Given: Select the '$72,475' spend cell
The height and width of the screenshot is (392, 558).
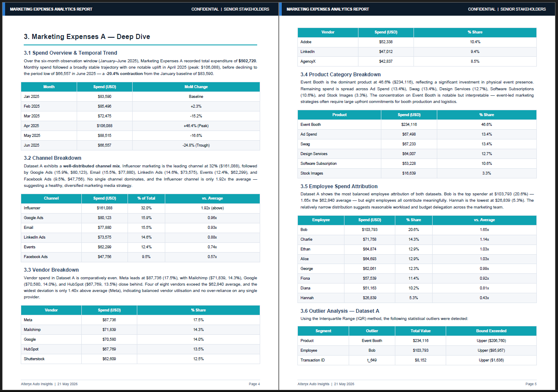Looking at the screenshot, I should pos(105,116).
